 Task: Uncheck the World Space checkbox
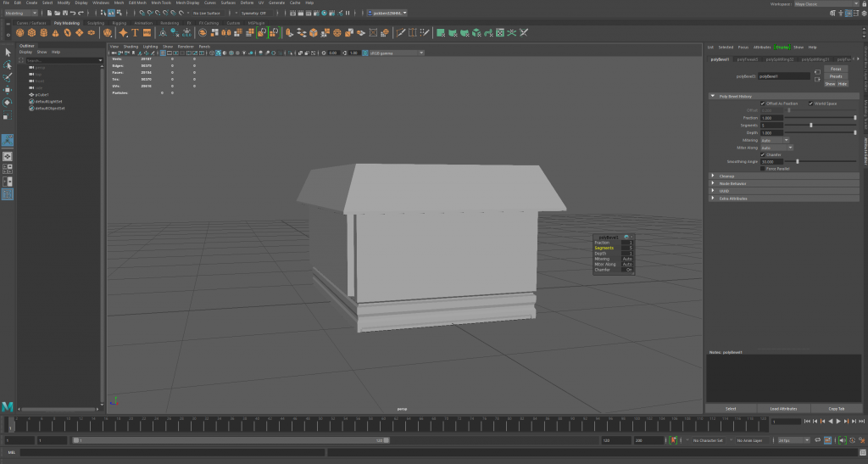(x=810, y=103)
